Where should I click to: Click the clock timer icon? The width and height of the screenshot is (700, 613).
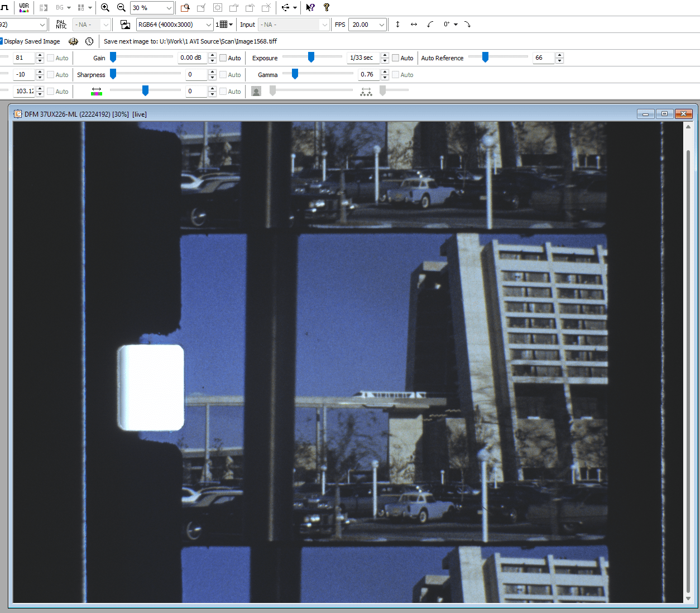pyautogui.click(x=89, y=41)
